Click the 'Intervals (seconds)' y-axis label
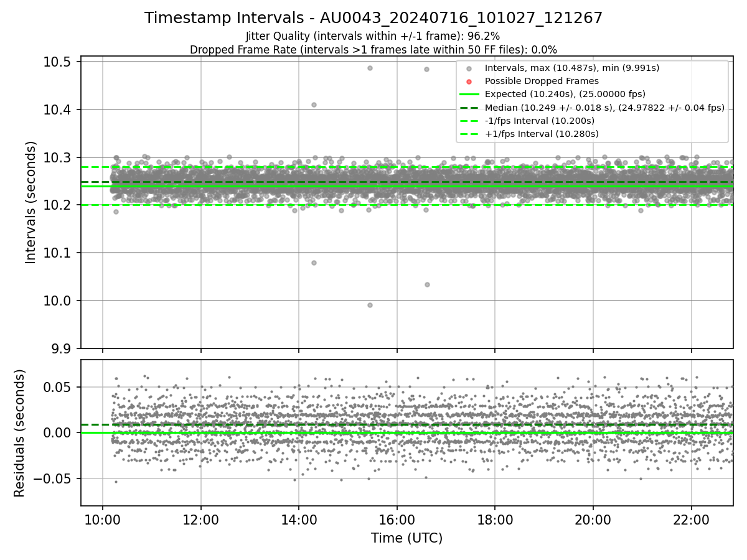 pyautogui.click(x=31, y=202)
